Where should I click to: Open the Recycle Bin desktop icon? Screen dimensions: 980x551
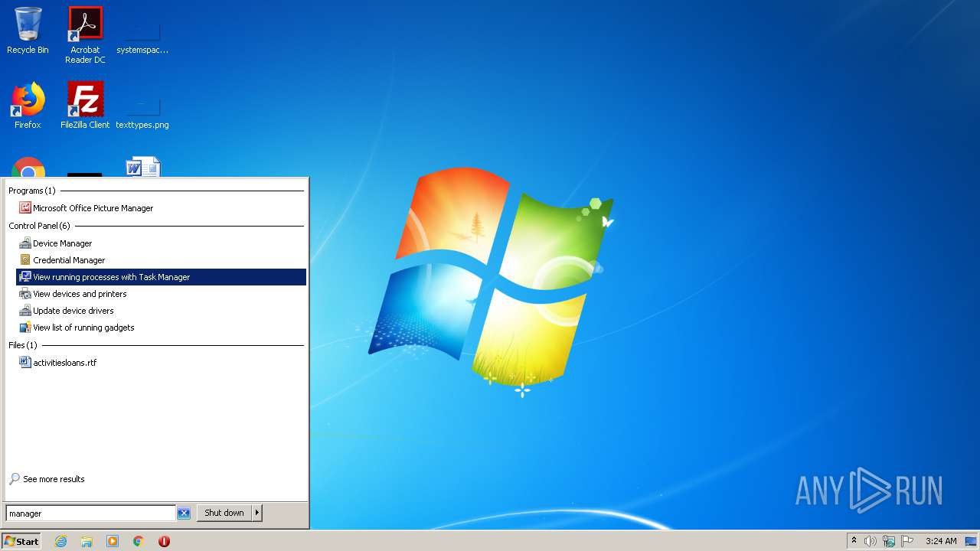(x=28, y=31)
